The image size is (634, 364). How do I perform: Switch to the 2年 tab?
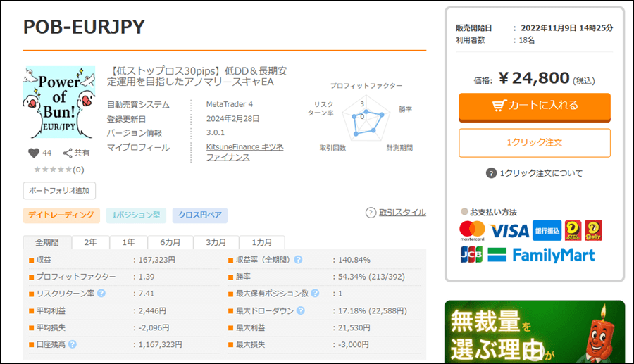click(91, 242)
